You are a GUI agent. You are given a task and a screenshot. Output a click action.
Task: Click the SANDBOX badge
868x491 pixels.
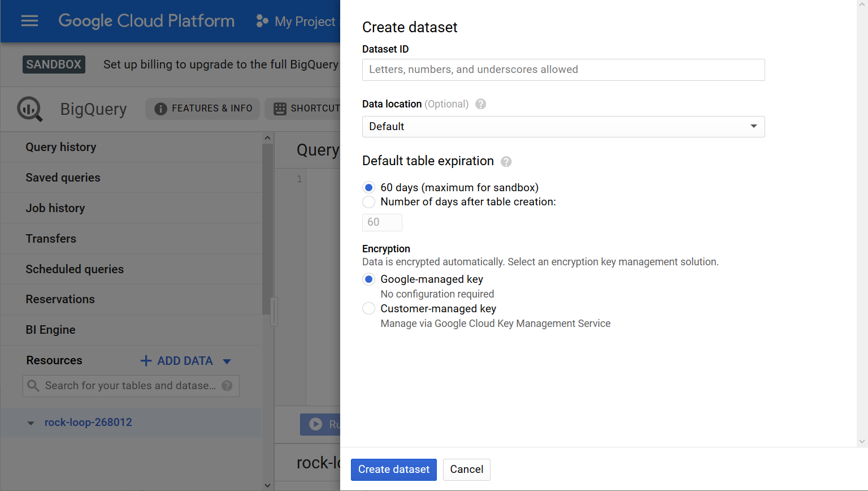[54, 64]
